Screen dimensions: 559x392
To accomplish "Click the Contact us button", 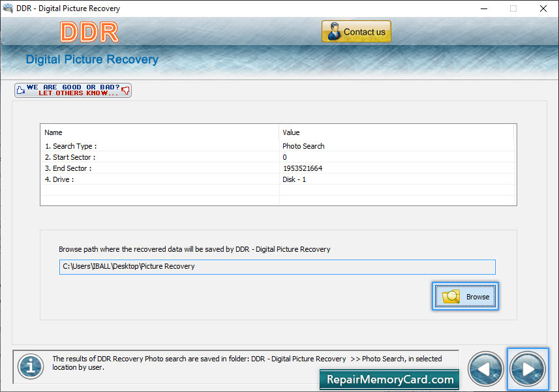I will click(x=356, y=32).
